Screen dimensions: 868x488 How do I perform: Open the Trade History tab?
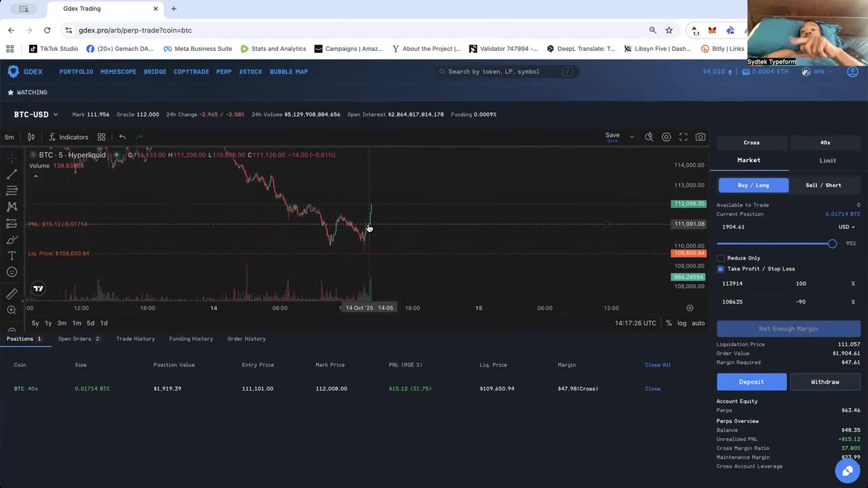(x=135, y=339)
